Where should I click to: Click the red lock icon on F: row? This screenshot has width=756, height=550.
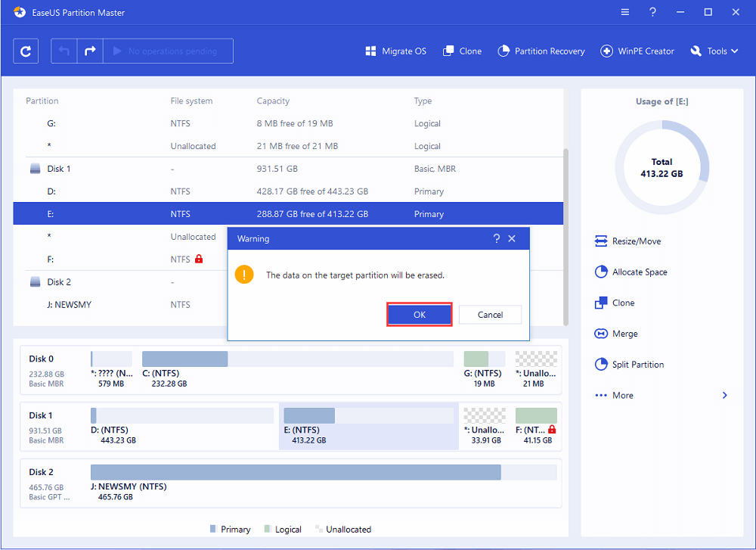(199, 259)
